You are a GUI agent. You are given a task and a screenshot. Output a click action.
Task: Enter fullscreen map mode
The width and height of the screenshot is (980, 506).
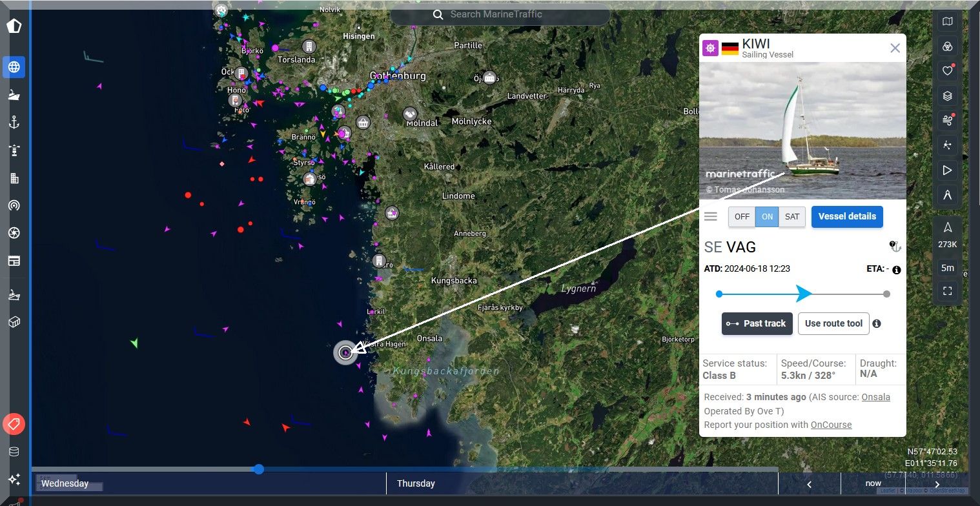coord(947,291)
